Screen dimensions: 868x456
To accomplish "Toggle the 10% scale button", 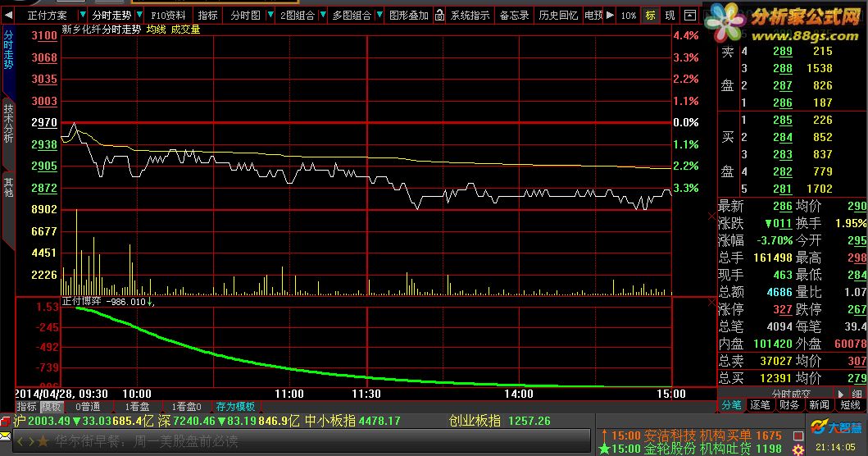I will tap(629, 15).
